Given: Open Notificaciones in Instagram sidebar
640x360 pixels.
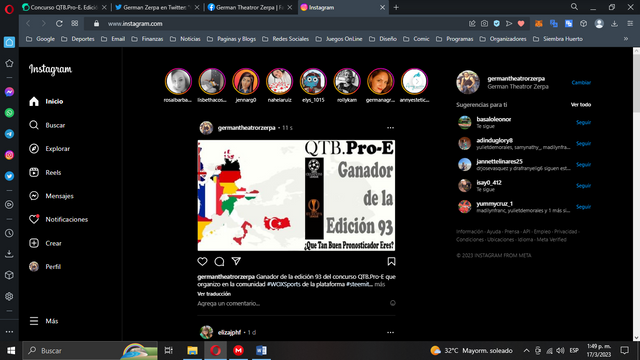Looking at the screenshot, I should pos(58,219).
